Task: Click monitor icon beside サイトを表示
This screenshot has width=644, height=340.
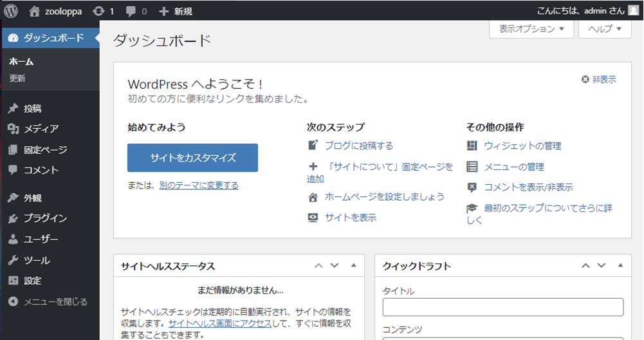Action: tap(313, 218)
